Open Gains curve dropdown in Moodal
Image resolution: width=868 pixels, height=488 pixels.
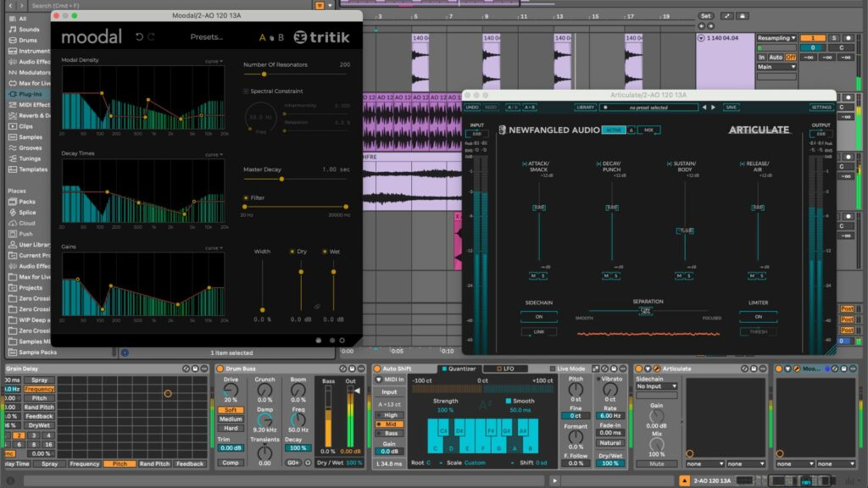click(214, 248)
